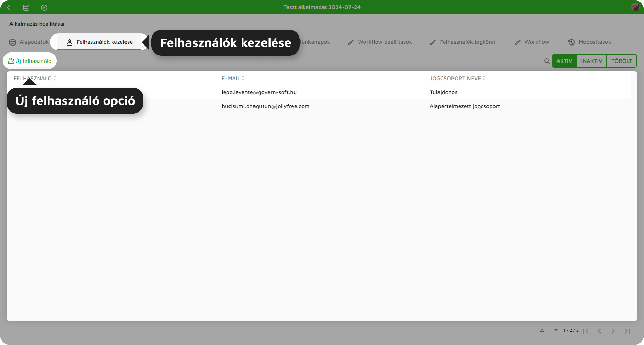Click the back arrow in the header
The image size is (644, 345).
9,7
